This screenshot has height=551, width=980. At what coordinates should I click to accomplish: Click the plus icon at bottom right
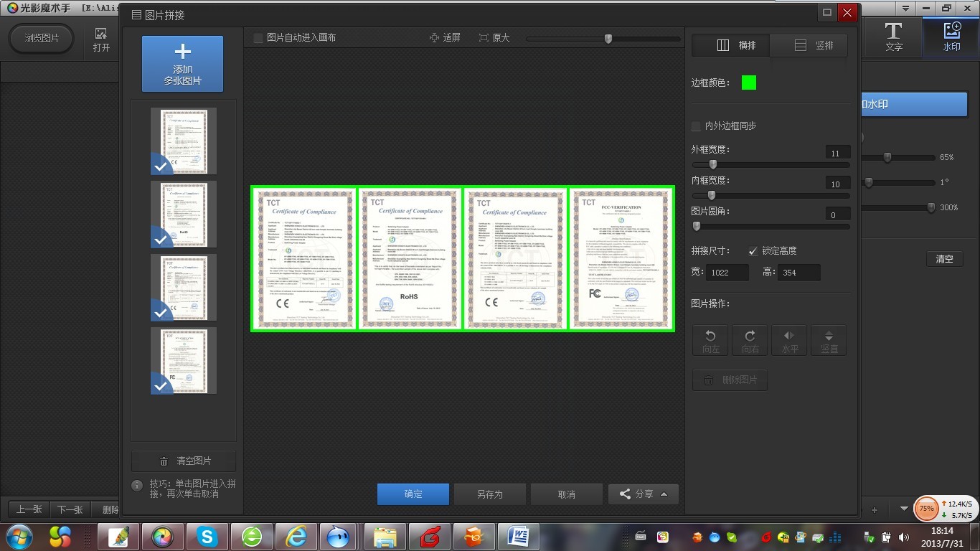[x=875, y=510]
